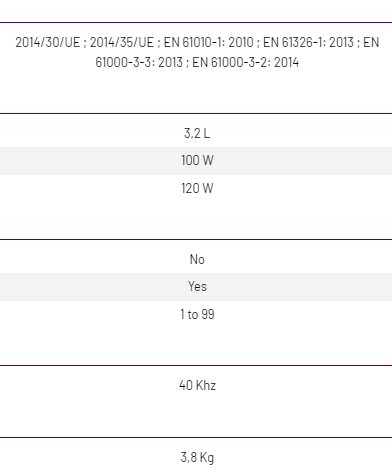Click the 2014/30/UE directive text
The height and width of the screenshot is (473, 392).
tap(48, 43)
